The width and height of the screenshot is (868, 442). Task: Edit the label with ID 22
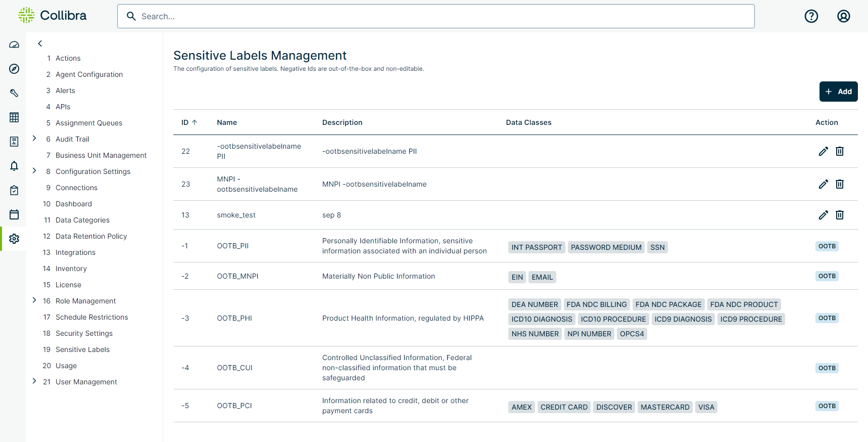coord(823,151)
